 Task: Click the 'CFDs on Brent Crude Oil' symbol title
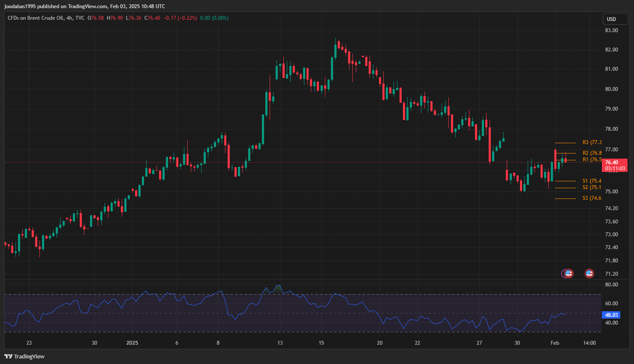click(x=36, y=18)
